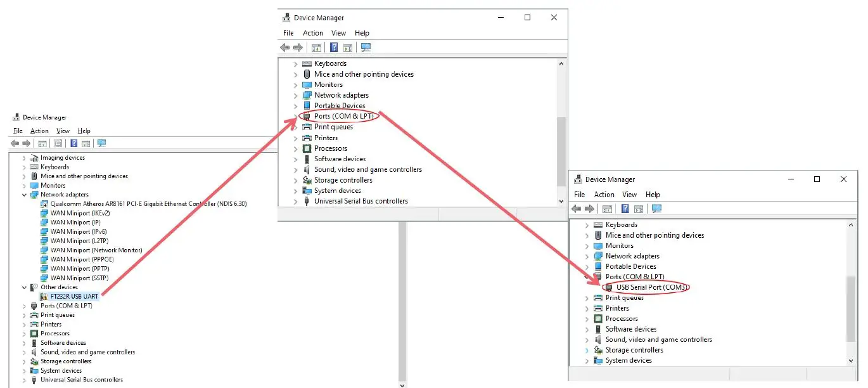Select WAN Miniport (L2TP) in left window
Image resolution: width=868 pixels, height=388 pixels.
(x=79, y=241)
